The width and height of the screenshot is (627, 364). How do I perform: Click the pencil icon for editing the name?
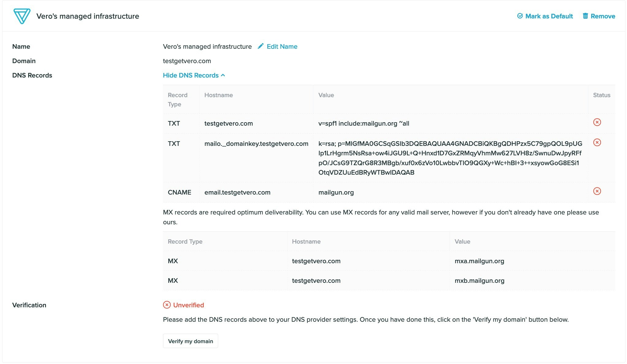(x=260, y=46)
